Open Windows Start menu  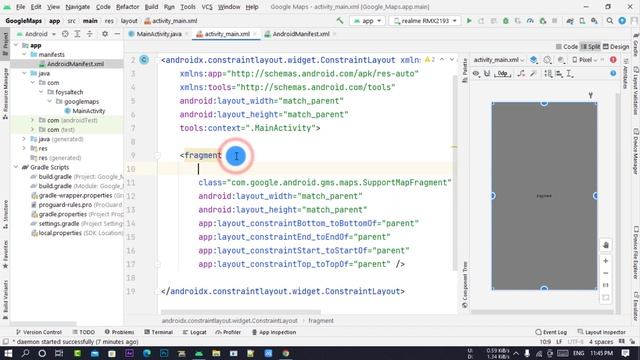pos(8,353)
